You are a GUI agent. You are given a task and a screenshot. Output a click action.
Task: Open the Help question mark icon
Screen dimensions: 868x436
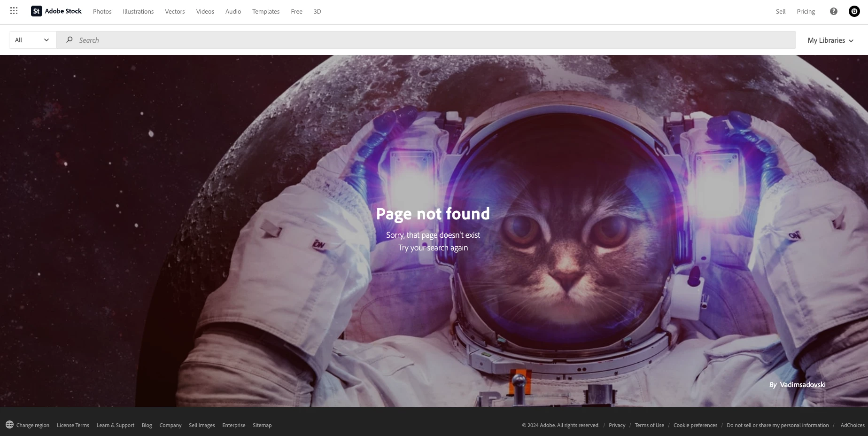pos(834,11)
